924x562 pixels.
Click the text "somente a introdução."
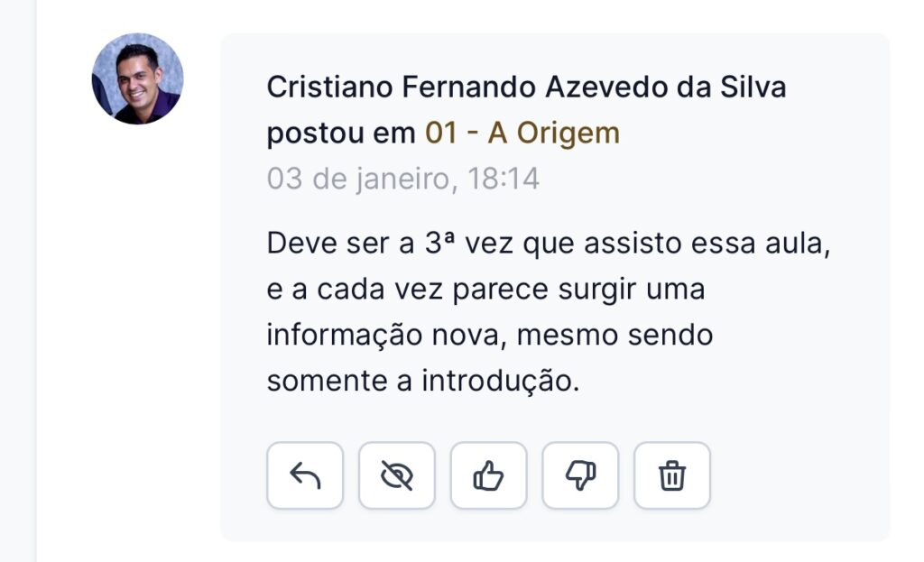tap(421, 381)
